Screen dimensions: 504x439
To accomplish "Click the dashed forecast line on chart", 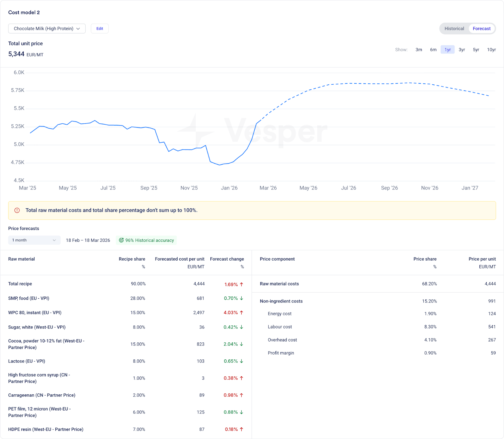I will (x=378, y=83).
